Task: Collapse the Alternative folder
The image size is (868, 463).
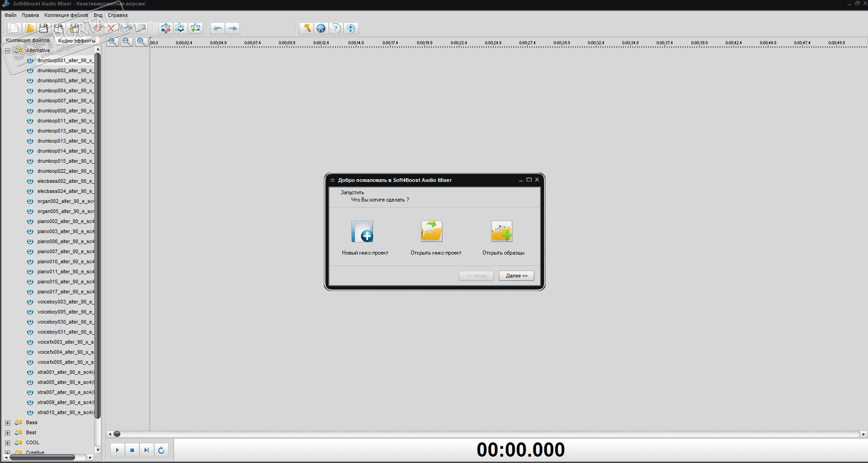Action: (7, 51)
